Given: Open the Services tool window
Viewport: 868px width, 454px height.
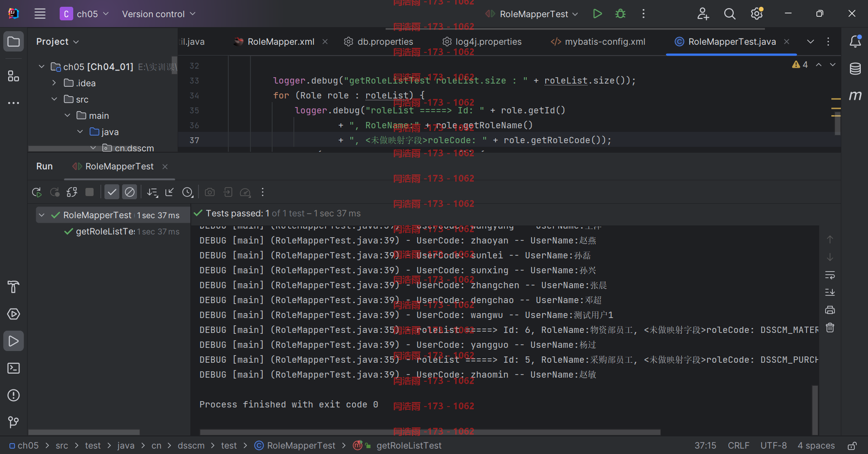Looking at the screenshot, I should coord(14,314).
